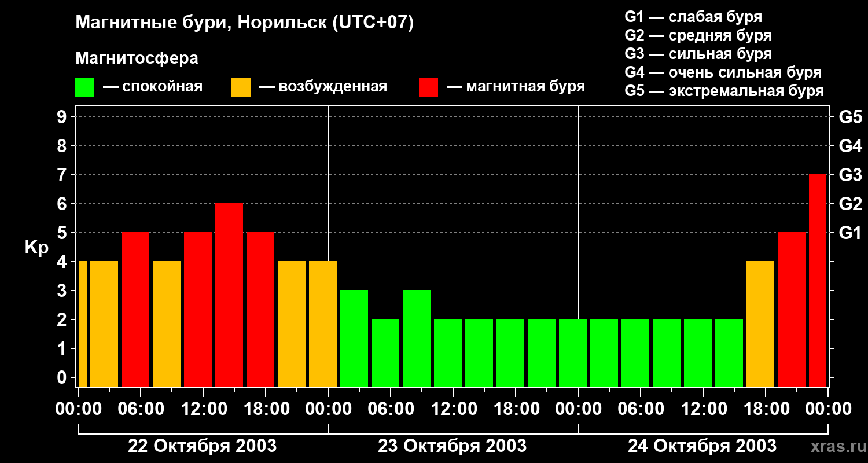868x463 pixels.
Task: Pick the red 'магнитная буря' legend swatch
Action: click(x=428, y=87)
